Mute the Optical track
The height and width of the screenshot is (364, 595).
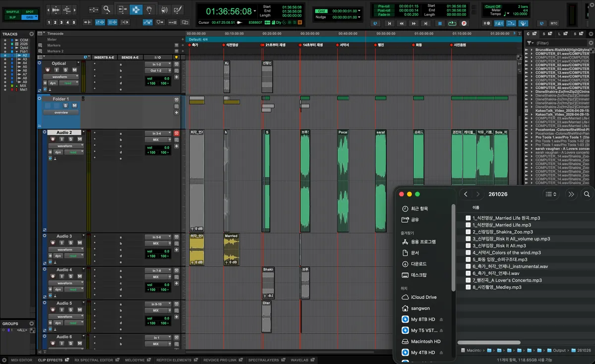(74, 70)
